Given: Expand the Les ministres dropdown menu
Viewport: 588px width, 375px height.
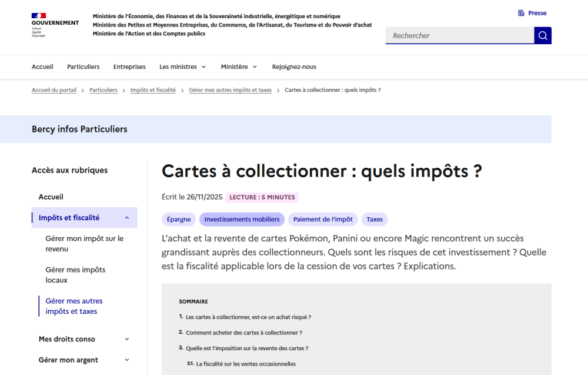Looking at the screenshot, I should 183,67.
